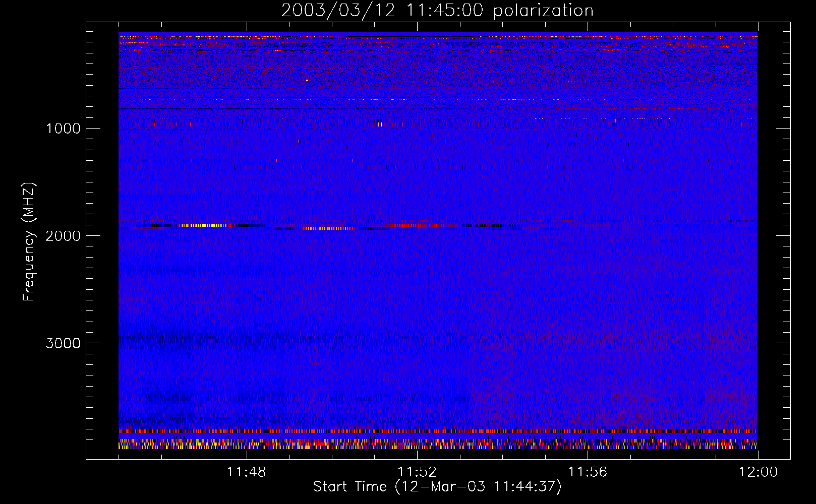Click the 12:00 time tick label
The height and width of the screenshot is (504, 816).
pyautogui.click(x=758, y=472)
